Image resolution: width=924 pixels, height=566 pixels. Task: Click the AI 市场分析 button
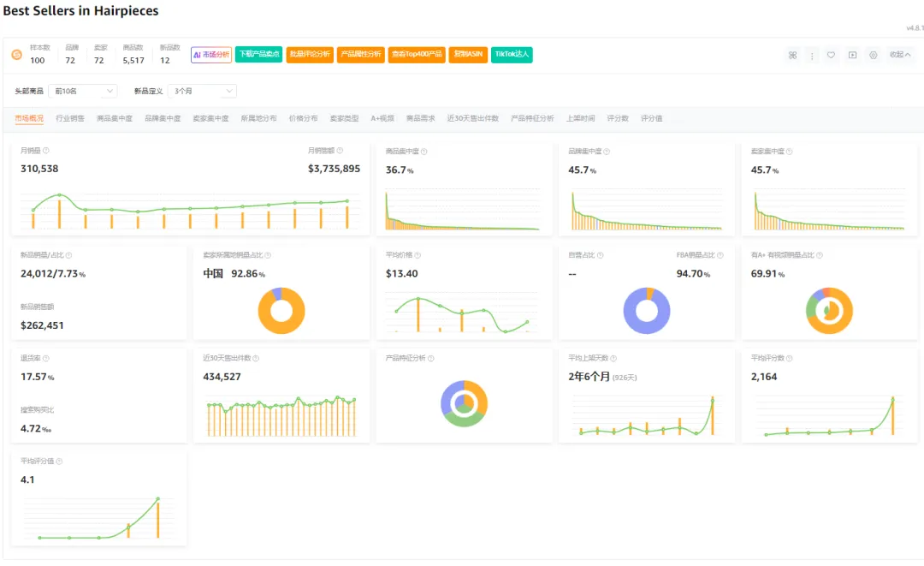(211, 55)
